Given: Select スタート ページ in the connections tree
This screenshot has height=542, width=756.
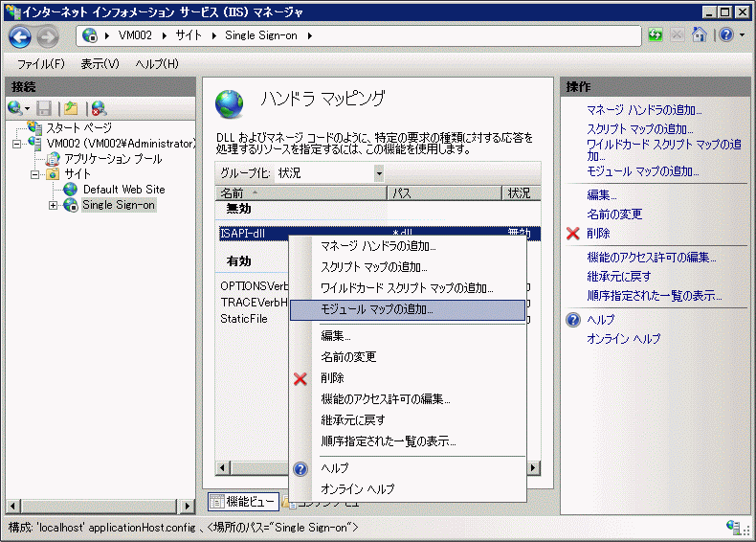Looking at the screenshot, I should point(79,128).
